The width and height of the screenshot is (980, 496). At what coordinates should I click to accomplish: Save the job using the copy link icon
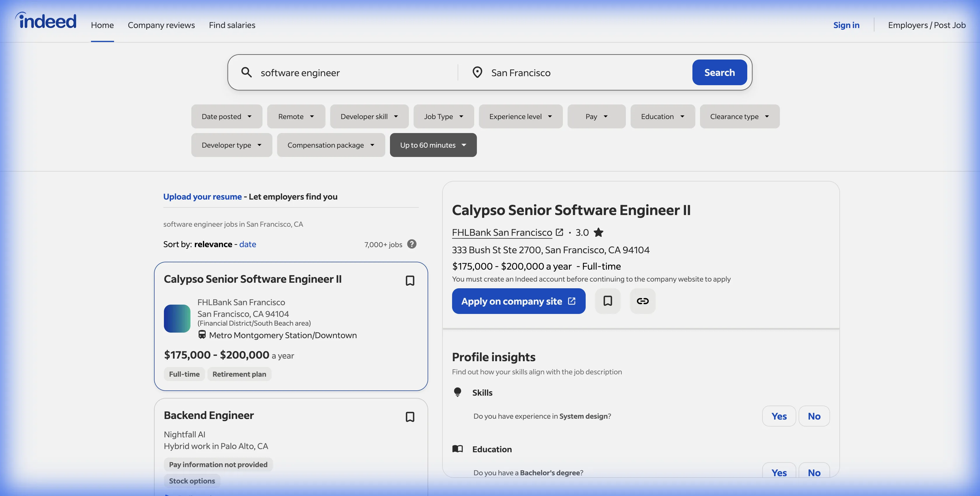[643, 301]
